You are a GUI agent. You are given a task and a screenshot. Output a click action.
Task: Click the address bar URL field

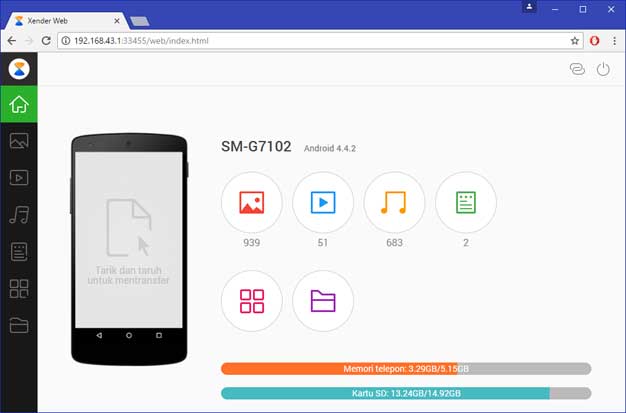click(320, 41)
